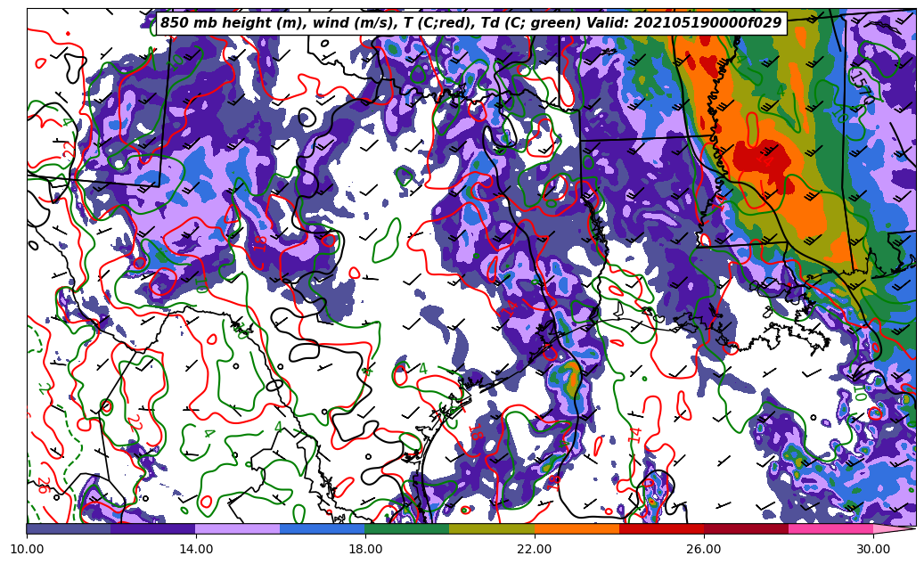Viewport: 924px width, 564px height.
Task: Pick the blue colorbar segment (16–18)
Action: click(x=323, y=528)
